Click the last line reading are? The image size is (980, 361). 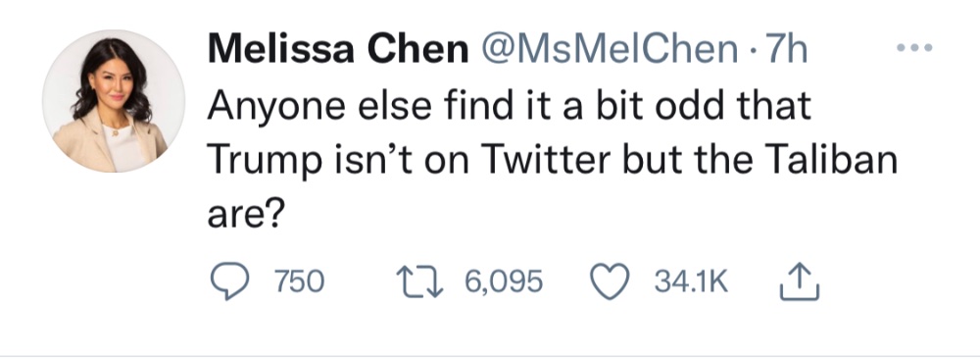[246, 215]
